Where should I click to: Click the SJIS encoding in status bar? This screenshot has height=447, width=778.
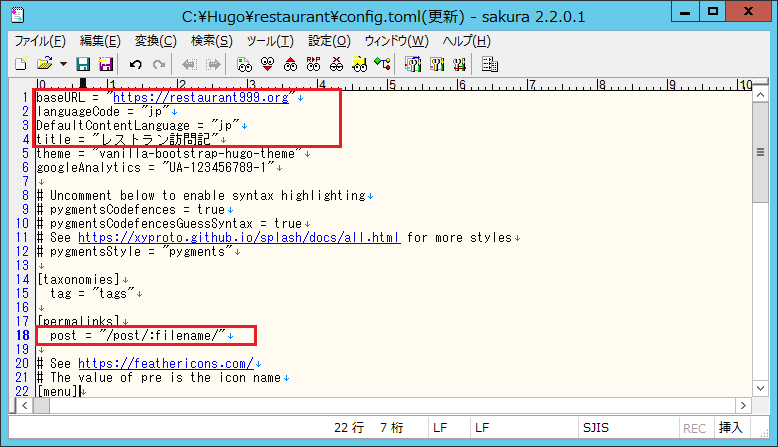pyautogui.click(x=596, y=428)
